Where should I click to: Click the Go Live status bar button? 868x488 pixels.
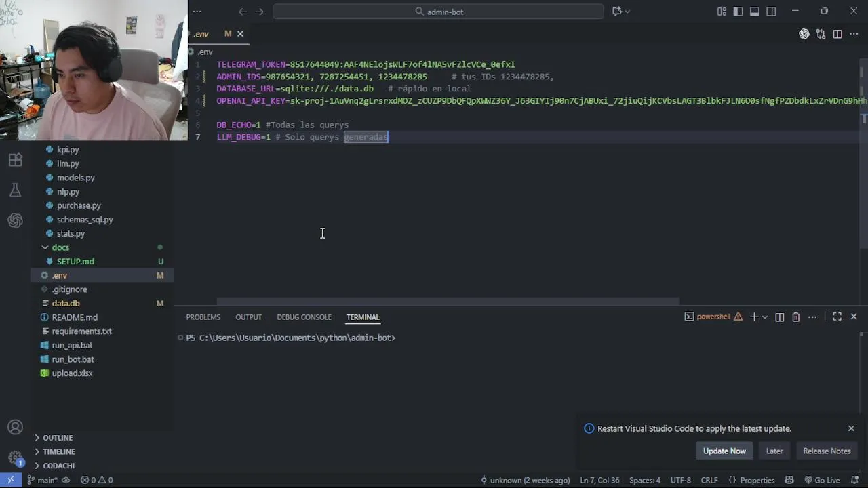tap(822, 480)
